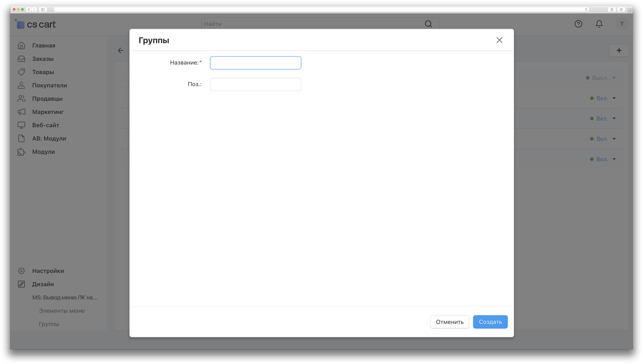Expand the dropdown arrow next to Выкл.
The width and height of the screenshot is (643, 364).
pos(614,78)
